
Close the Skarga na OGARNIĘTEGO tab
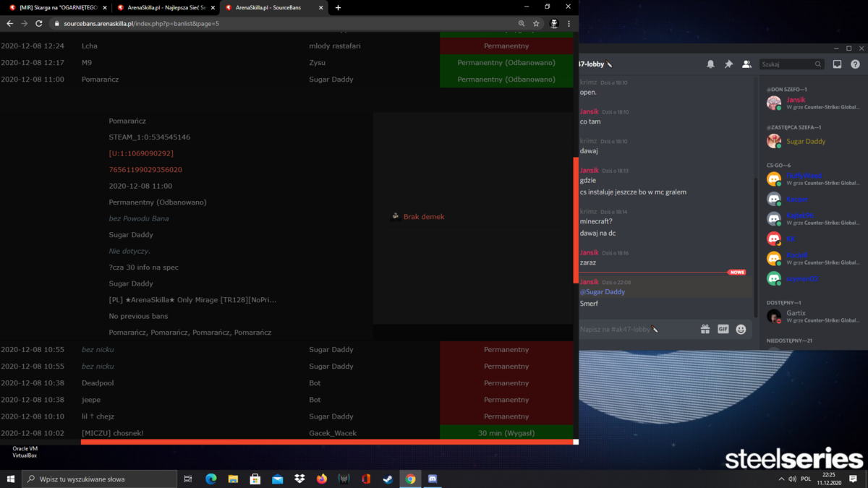click(104, 7)
